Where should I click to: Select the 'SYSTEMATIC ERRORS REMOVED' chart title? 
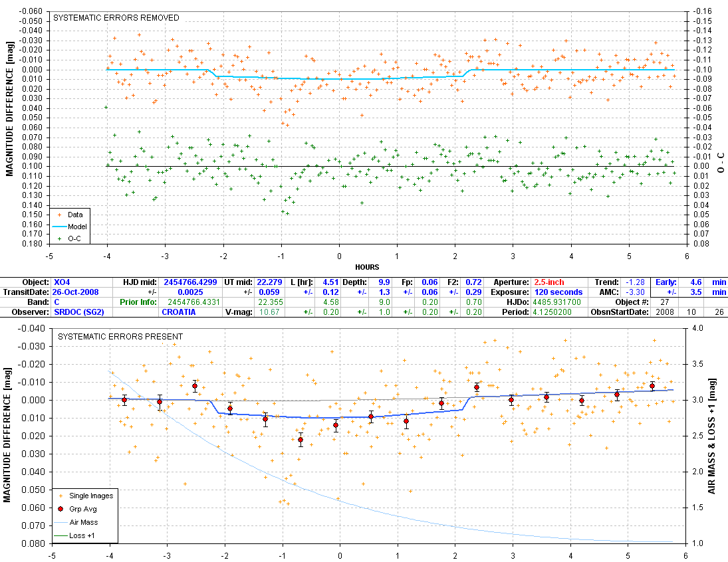(x=116, y=18)
